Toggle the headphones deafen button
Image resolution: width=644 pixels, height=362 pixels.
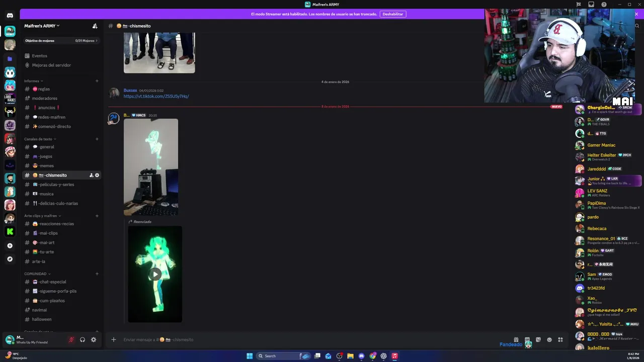(x=83, y=339)
